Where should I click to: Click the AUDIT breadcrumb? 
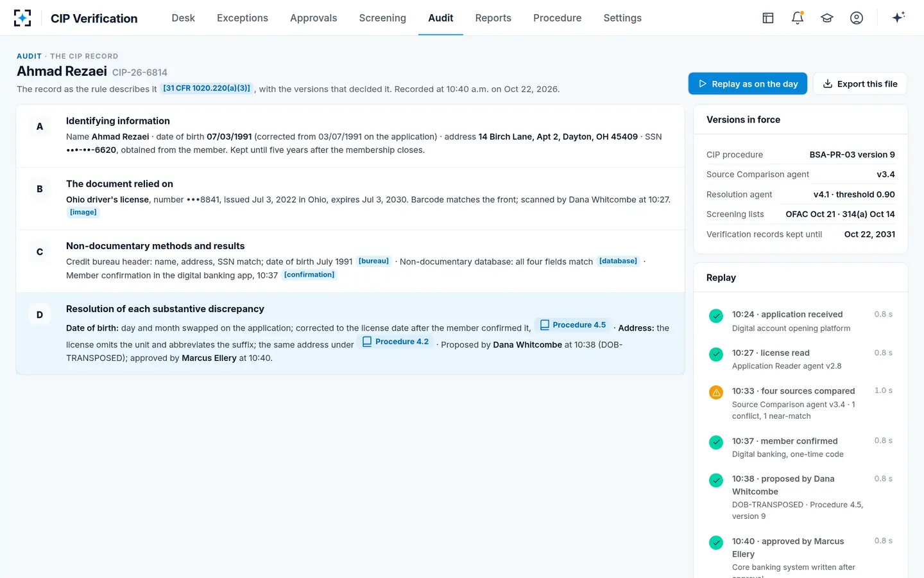(x=29, y=57)
